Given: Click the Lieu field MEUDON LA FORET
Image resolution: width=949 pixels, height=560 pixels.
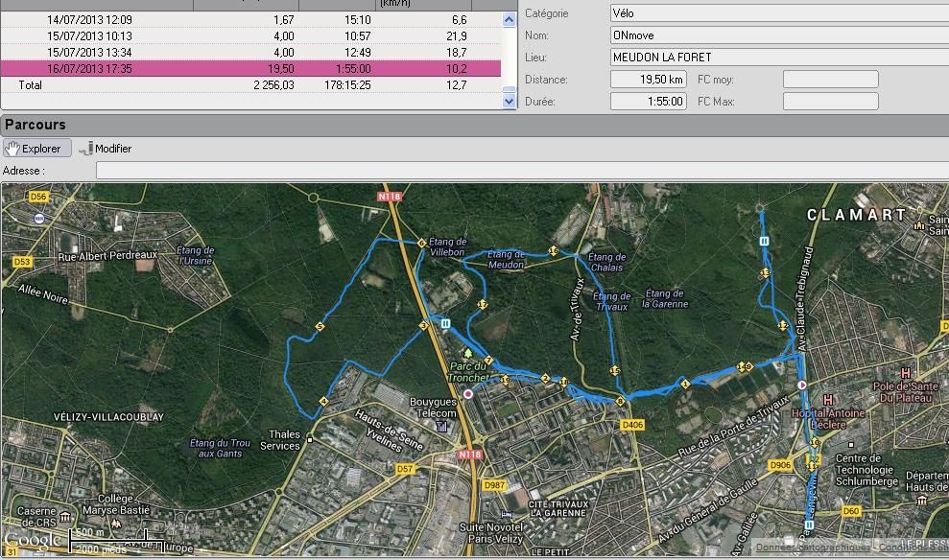Looking at the screenshot, I should [777, 58].
